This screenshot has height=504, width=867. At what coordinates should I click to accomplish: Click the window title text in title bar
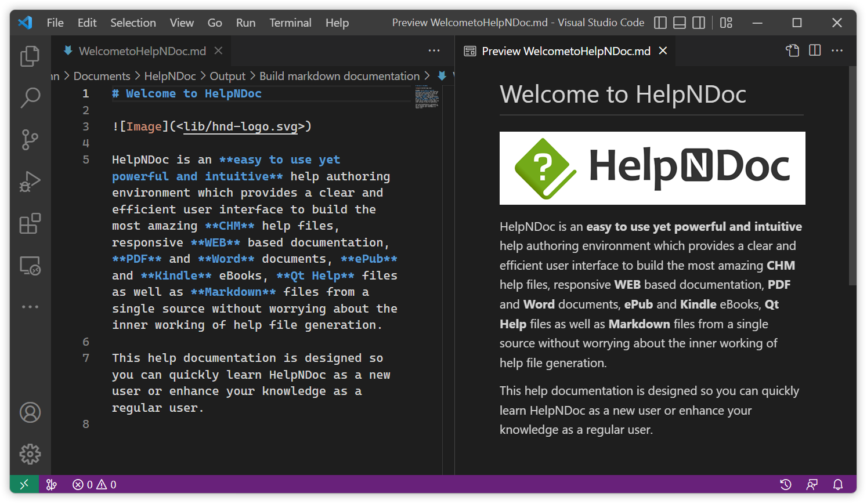(518, 23)
